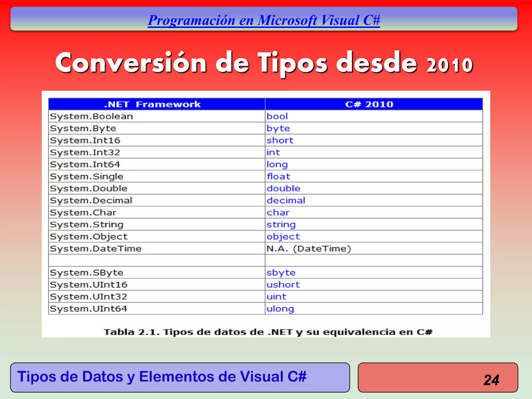Select the double keyword cell
This screenshot has width=532, height=399.
(x=374, y=188)
